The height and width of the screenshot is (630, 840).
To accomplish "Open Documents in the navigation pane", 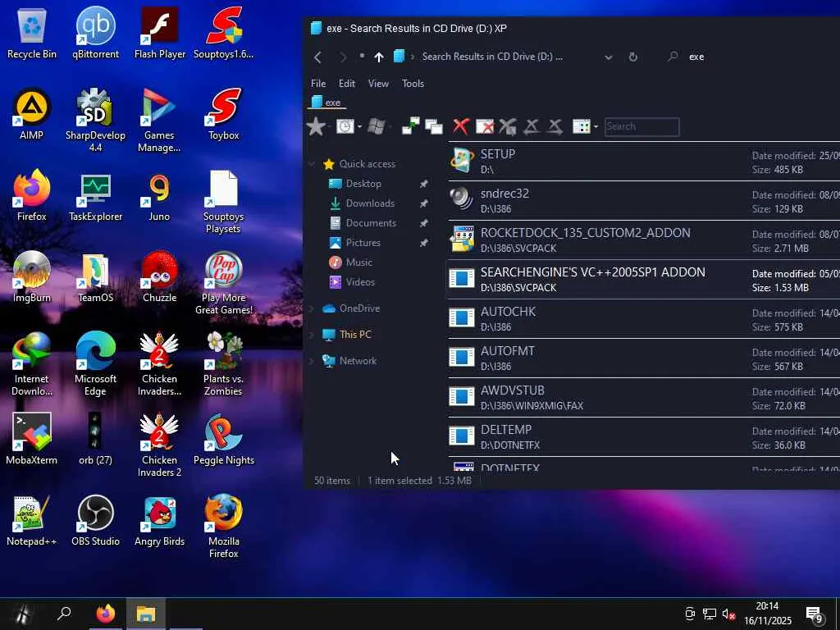I will coord(372,223).
